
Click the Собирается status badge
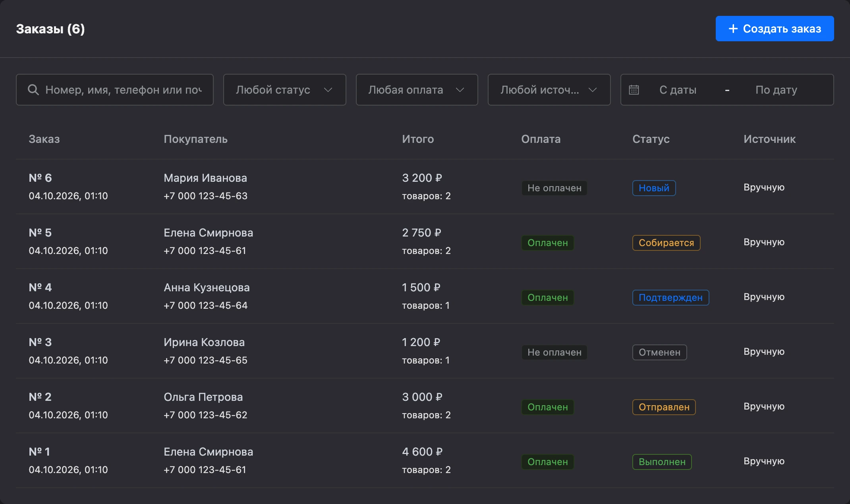pyautogui.click(x=666, y=242)
